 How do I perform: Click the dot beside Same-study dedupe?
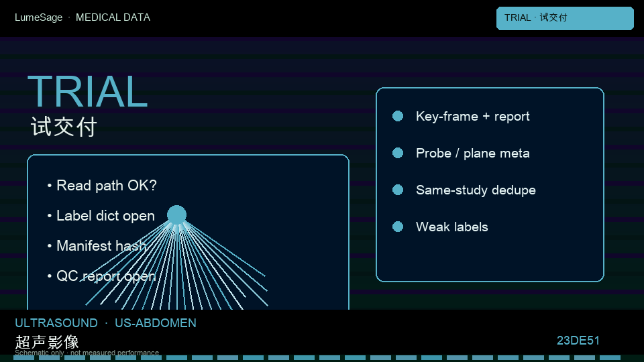point(398,190)
